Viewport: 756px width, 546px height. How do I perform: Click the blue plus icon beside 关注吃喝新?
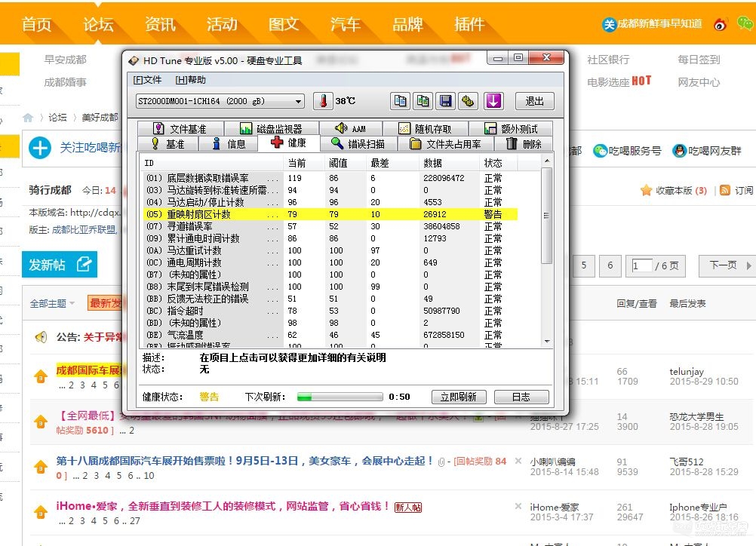click(39, 148)
